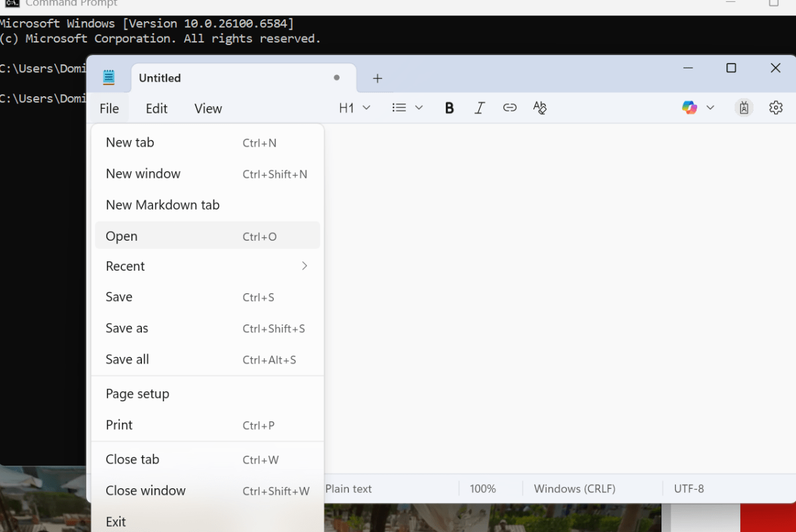Open the Edit menu

(157, 109)
